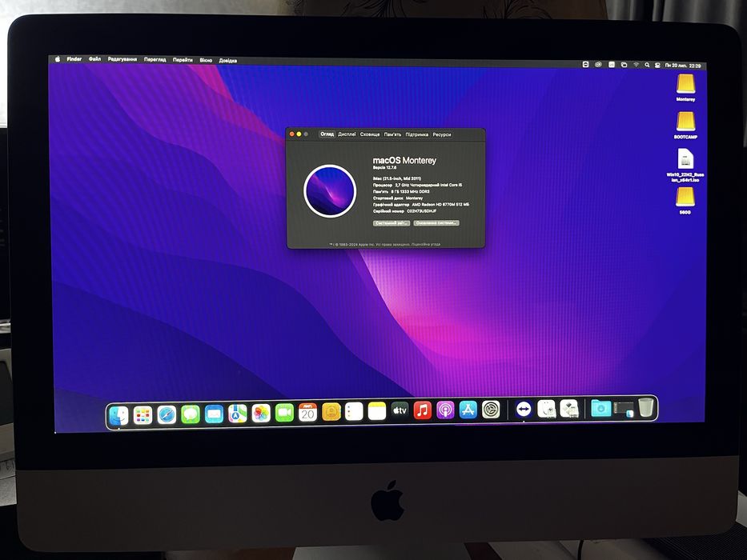
Task: Close the About This Mac window
Action: click(x=292, y=134)
